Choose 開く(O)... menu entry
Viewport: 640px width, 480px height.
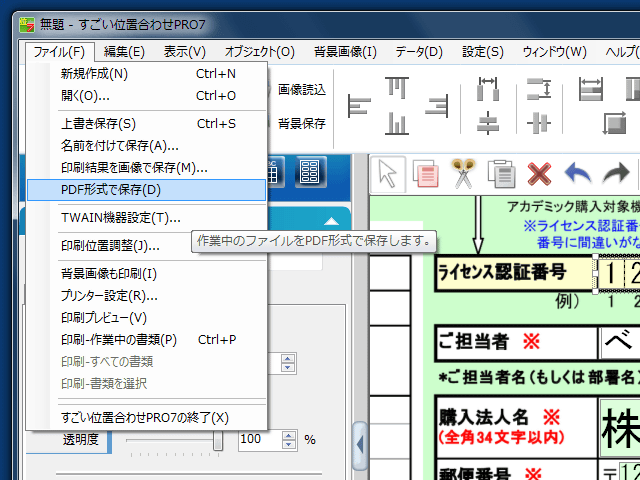[x=147, y=96]
